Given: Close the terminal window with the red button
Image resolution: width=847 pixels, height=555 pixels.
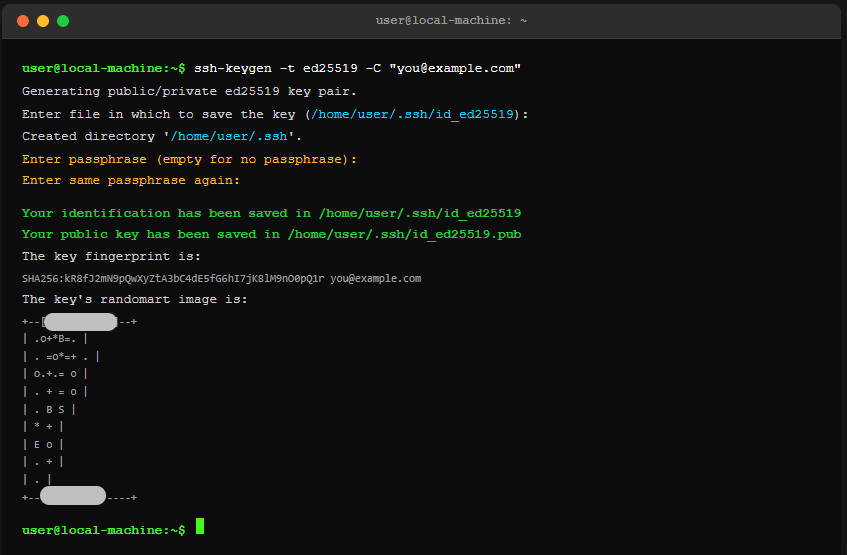Looking at the screenshot, I should pos(23,20).
